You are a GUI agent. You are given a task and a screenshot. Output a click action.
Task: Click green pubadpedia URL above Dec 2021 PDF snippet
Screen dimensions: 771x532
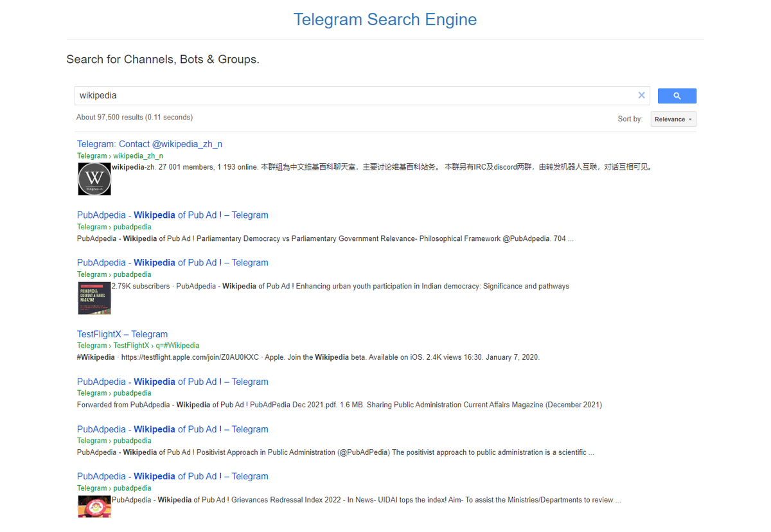click(114, 393)
